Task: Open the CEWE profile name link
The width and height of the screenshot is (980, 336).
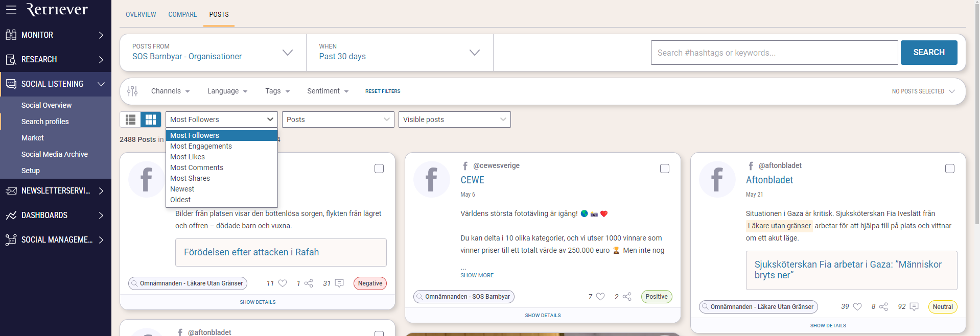Action: tap(472, 180)
